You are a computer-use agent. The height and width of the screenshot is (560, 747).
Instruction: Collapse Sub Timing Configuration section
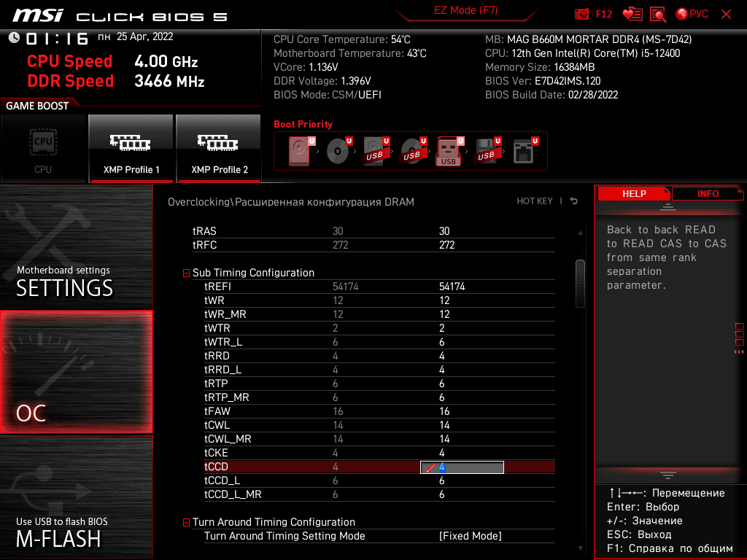(186, 273)
